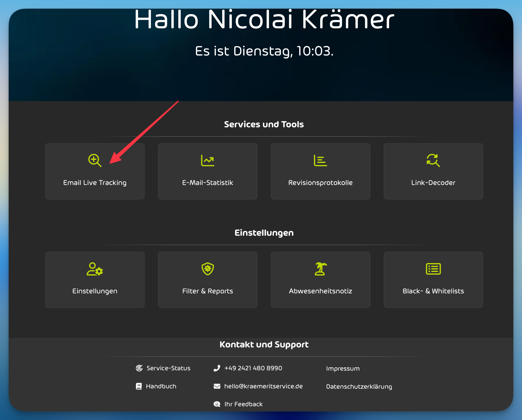Image resolution: width=522 pixels, height=420 pixels.
Task: Open the Filter & Reports shield icon
Action: click(x=207, y=269)
